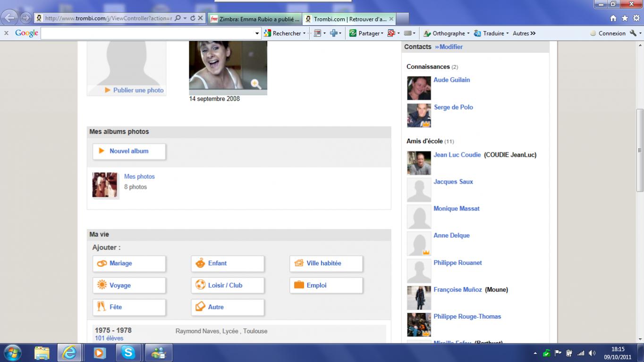644x362 pixels.
Task: Open Windows Media Player from the taskbar
Action: point(99,353)
